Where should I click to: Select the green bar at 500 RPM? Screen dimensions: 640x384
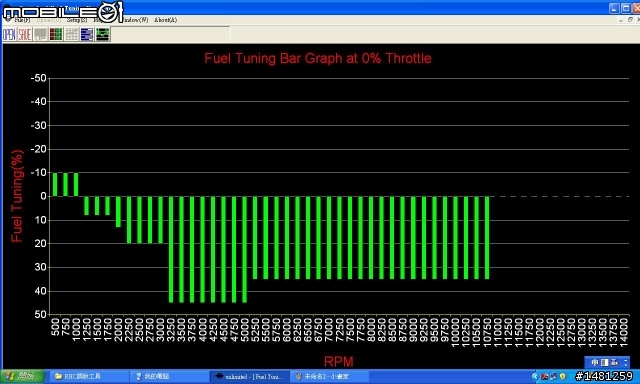[x=55, y=184]
